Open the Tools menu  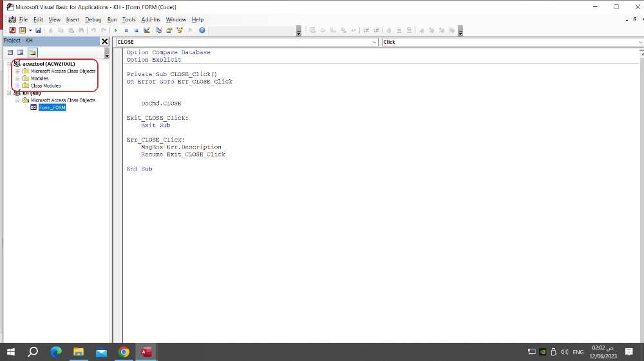point(129,20)
